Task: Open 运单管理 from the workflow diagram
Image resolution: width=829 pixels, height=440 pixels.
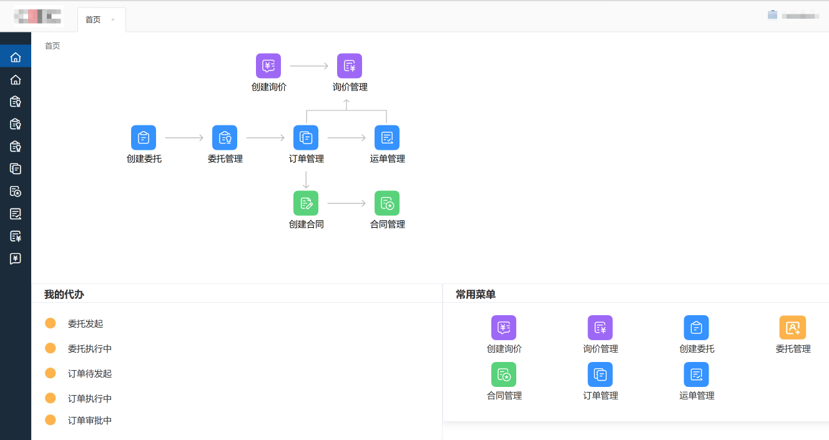Action: 387,137
